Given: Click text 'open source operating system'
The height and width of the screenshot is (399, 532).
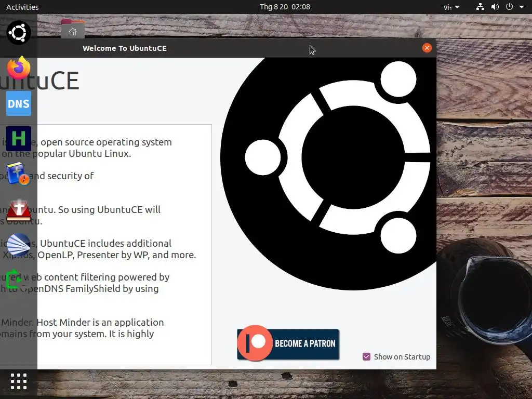Looking at the screenshot, I should [106, 142].
